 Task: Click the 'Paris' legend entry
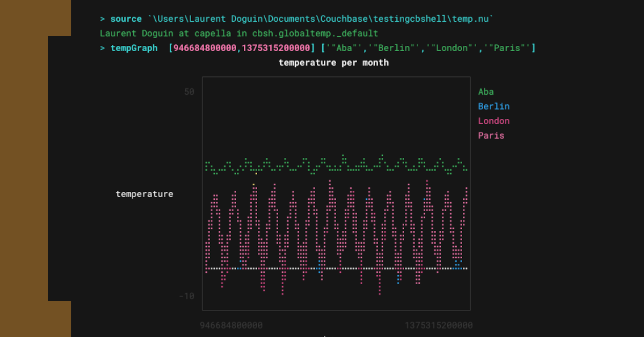pos(491,135)
